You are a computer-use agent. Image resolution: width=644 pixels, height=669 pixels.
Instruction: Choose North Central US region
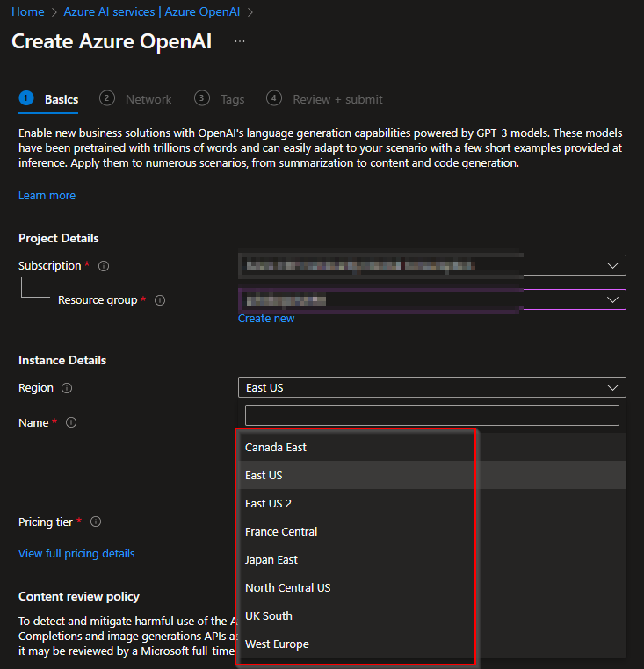point(432,588)
